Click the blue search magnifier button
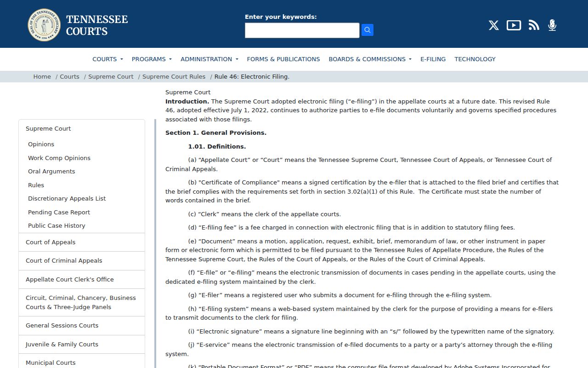Viewport: 588px width, 368px height. 367,30
